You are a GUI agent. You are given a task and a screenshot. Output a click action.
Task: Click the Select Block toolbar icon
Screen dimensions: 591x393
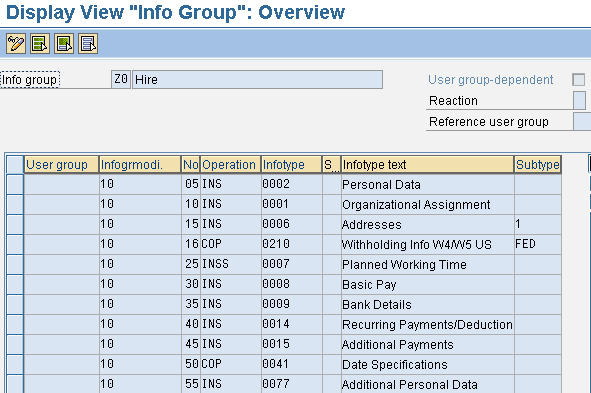[64, 44]
